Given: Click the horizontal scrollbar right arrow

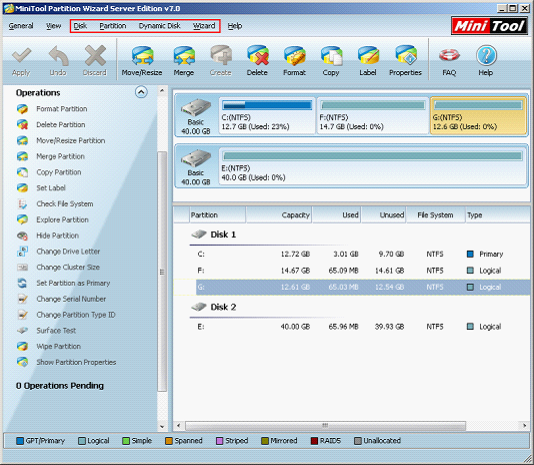Looking at the screenshot, I should 524,425.
